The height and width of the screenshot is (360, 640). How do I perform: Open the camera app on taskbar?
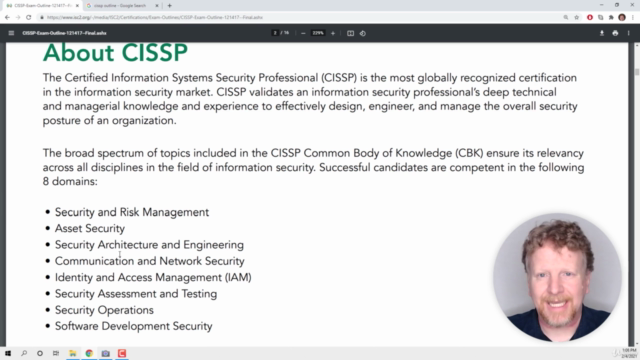tap(105, 353)
